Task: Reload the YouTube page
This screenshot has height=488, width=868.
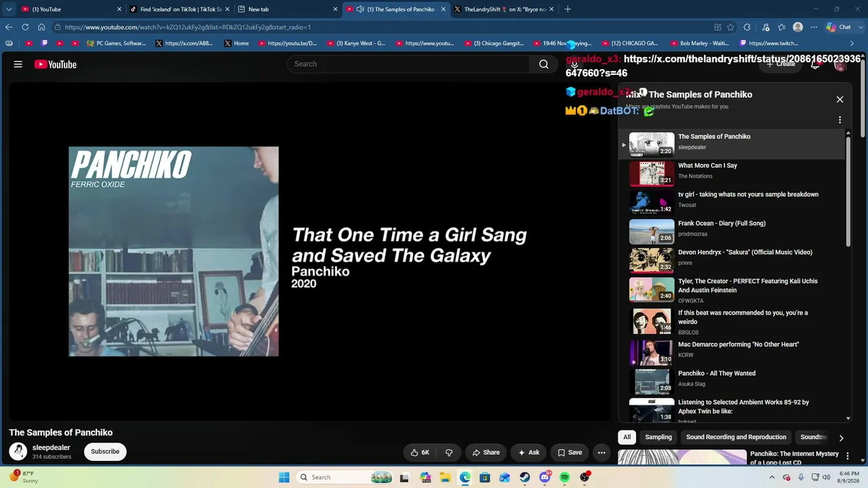Action: click(x=25, y=27)
